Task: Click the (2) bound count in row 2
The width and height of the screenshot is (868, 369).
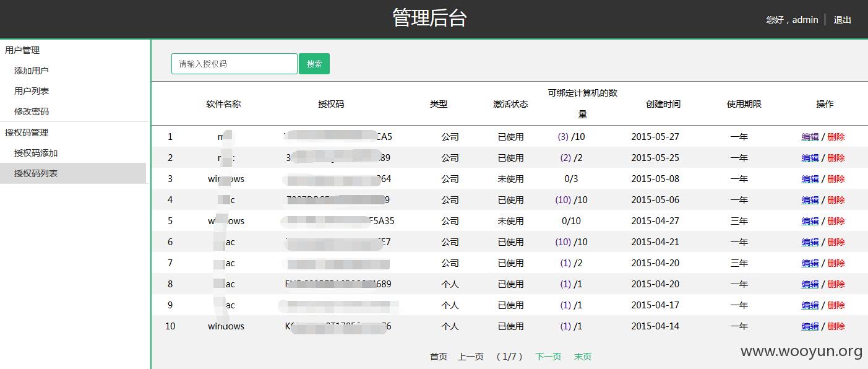Action: [x=565, y=158]
